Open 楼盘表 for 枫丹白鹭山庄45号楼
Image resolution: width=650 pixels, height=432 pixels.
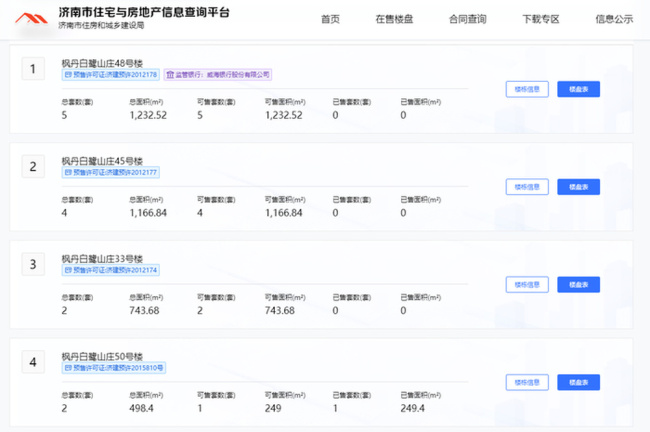[579, 187]
